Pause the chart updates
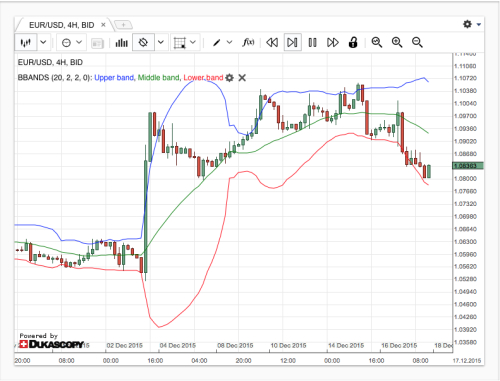 point(312,42)
